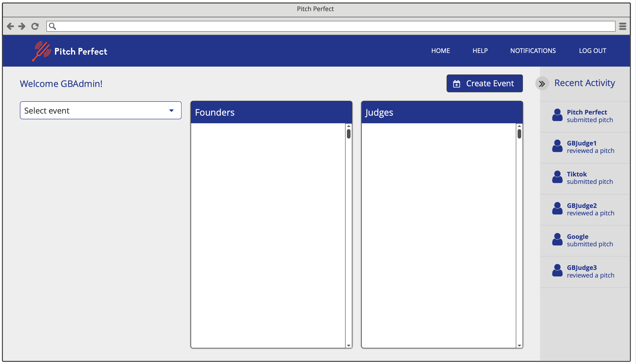The image size is (636, 364).
Task: Click the Create Event button
Action: point(484,83)
